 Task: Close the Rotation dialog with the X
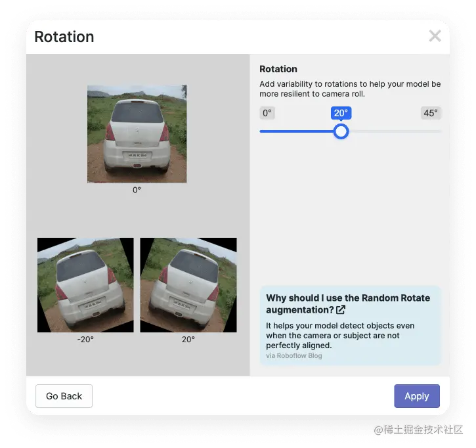pyautogui.click(x=435, y=36)
